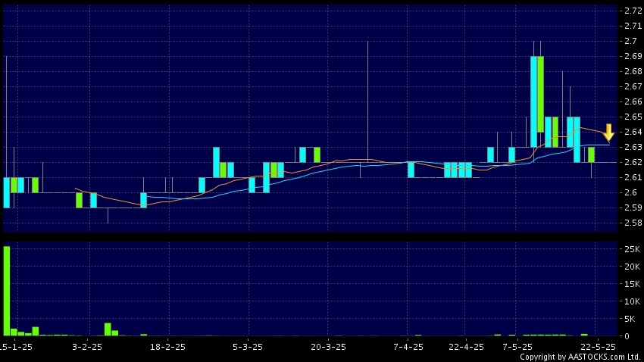Select the 0 volume axis label
This screenshot has height=362, width=644.
(627, 336)
